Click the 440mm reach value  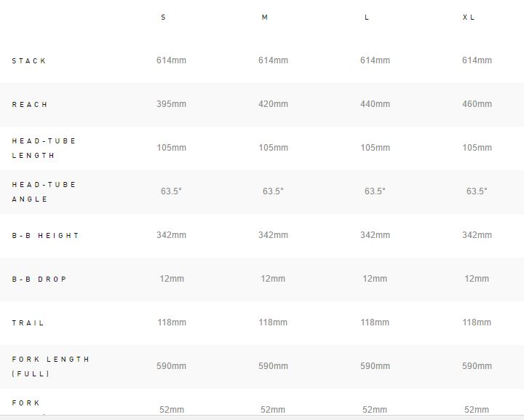click(375, 104)
